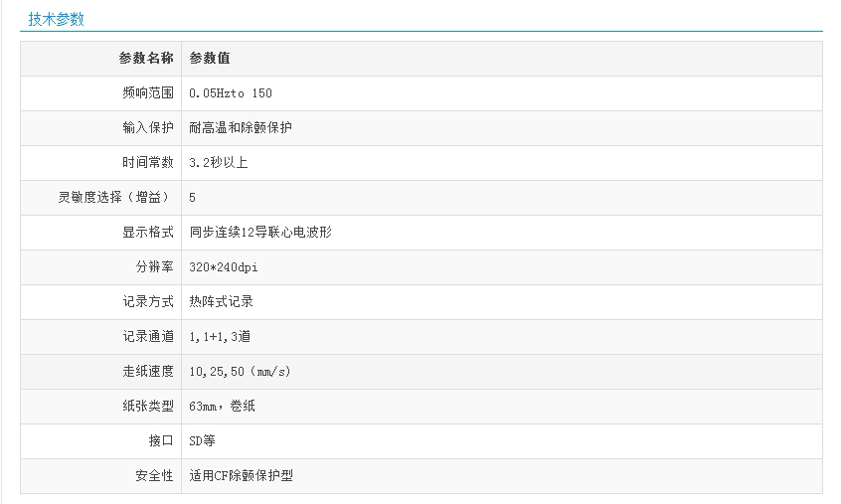Click the SD等 interface value
841x504 pixels.
click(202, 441)
